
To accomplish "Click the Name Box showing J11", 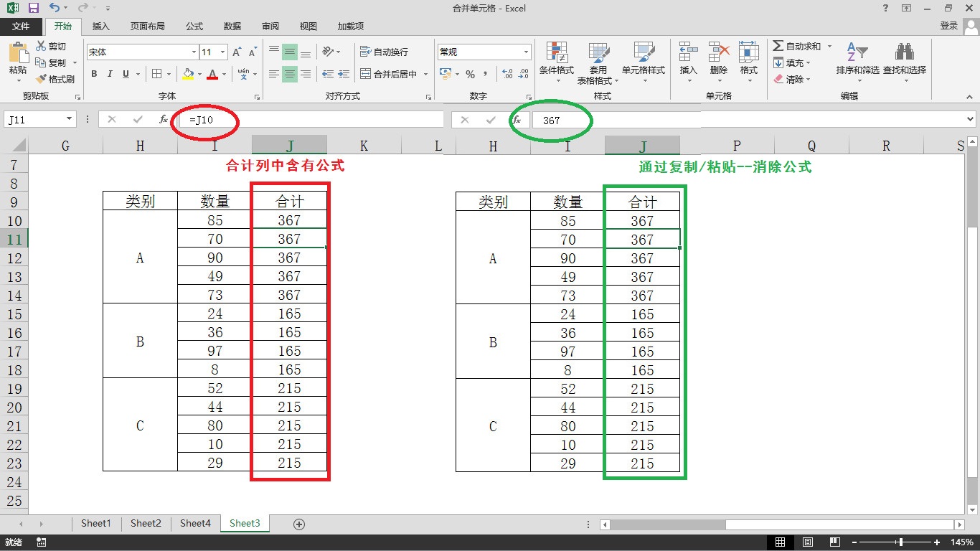I will coord(34,120).
